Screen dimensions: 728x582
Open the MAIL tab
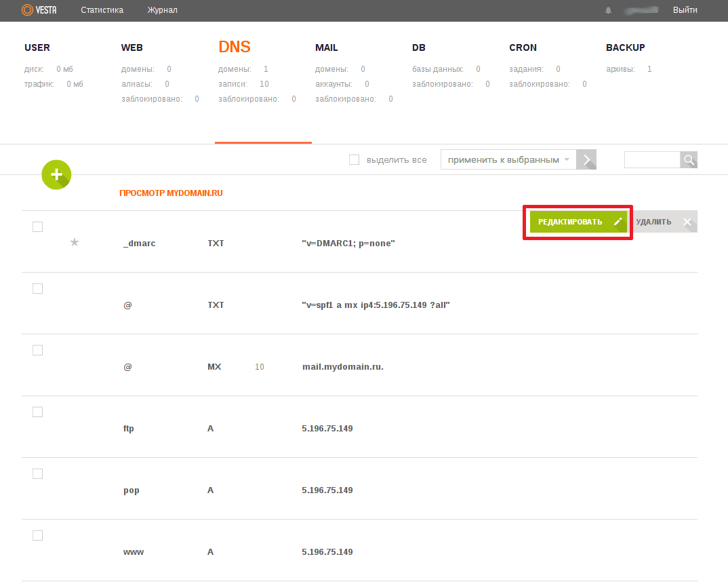click(x=327, y=48)
